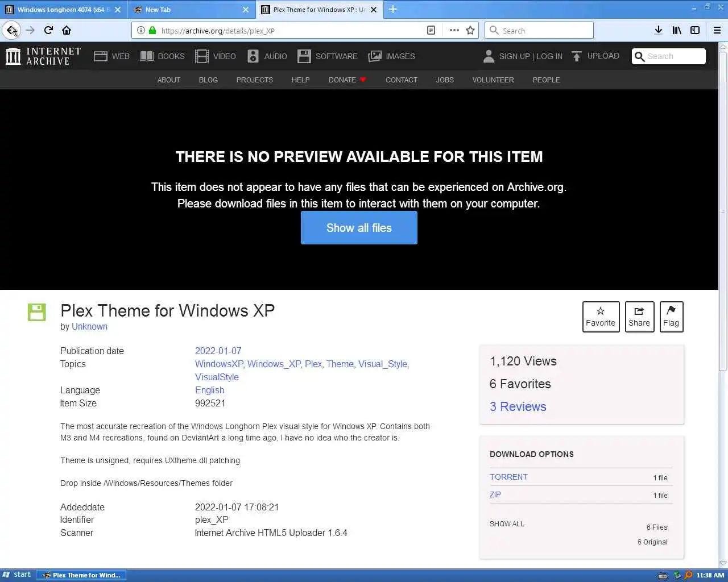Open the browser library icon
728x582 pixels.
(676, 30)
